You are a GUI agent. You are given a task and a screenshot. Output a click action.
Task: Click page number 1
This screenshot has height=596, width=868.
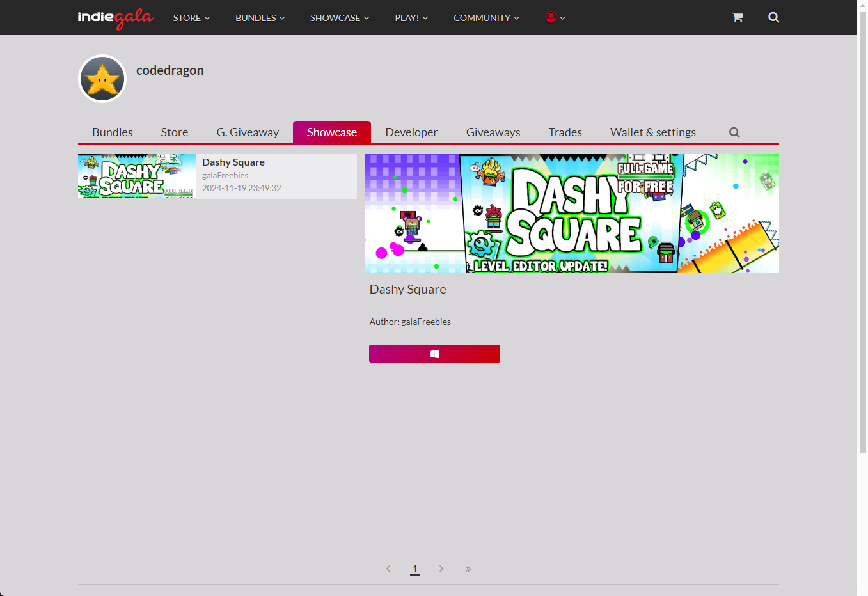click(x=414, y=569)
